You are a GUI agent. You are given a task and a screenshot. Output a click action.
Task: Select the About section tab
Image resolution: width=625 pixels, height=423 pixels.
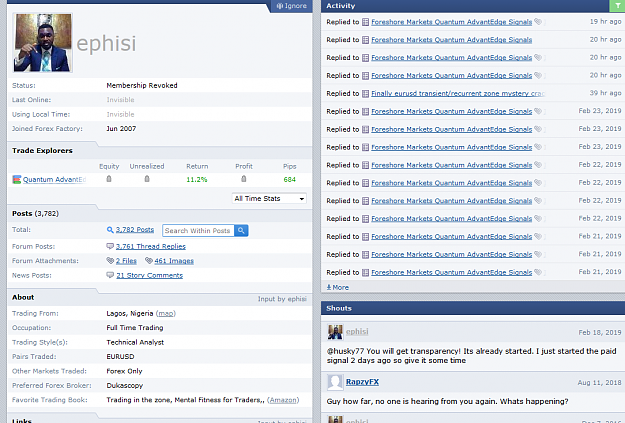(x=23, y=297)
